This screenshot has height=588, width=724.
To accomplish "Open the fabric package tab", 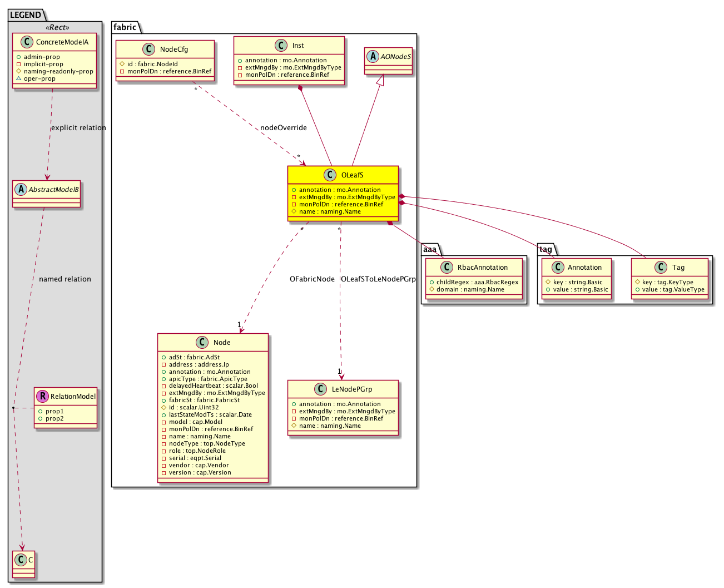I will [125, 27].
